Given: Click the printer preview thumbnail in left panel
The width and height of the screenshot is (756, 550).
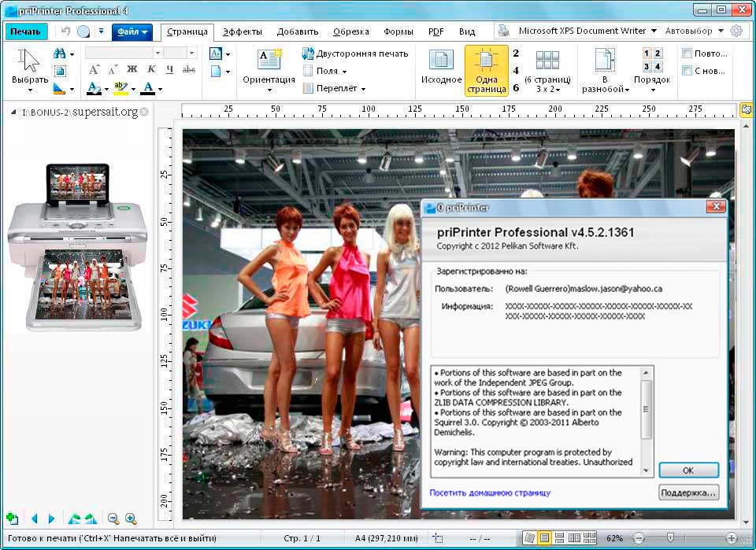Looking at the screenshot, I should pos(77,247).
